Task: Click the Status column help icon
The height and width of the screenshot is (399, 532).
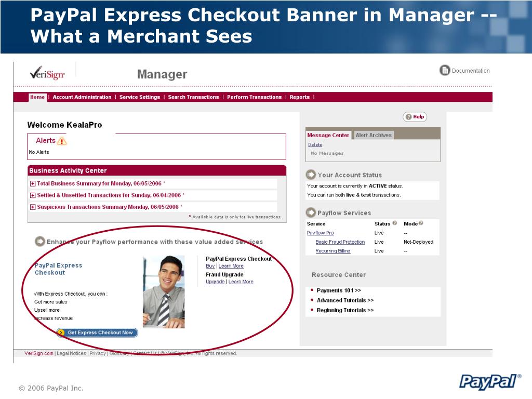Action: pos(395,223)
